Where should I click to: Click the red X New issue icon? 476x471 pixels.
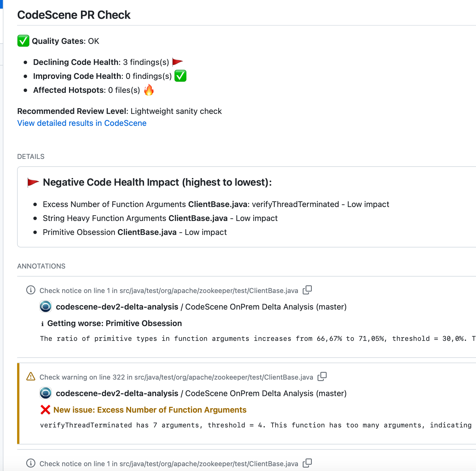(x=45, y=410)
